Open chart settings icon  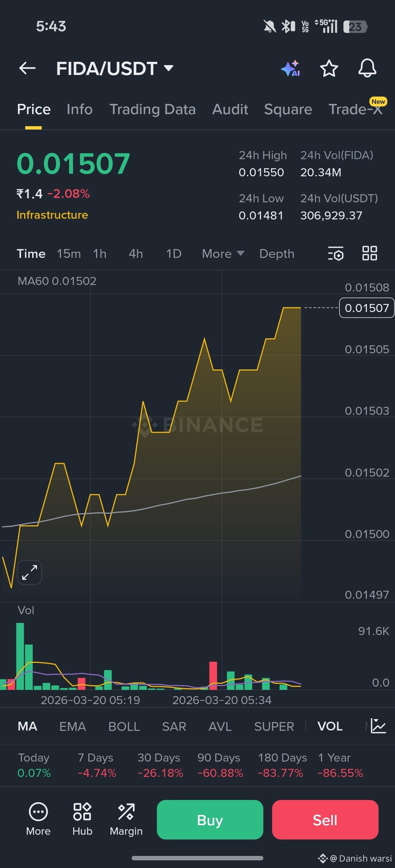(x=335, y=253)
